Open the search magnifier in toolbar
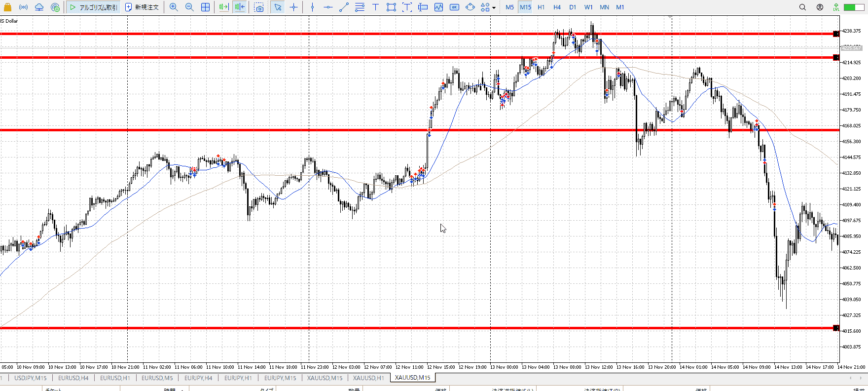This screenshot has width=868, height=391. pyautogui.click(x=802, y=7)
